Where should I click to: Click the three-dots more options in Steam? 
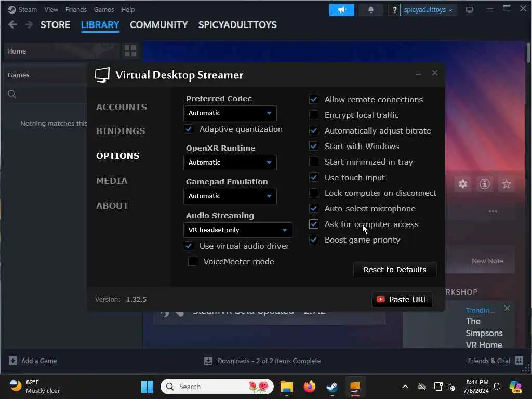click(x=493, y=211)
